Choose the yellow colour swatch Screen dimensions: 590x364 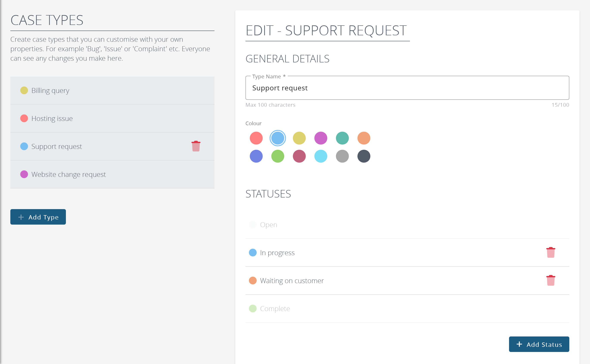[x=299, y=138]
